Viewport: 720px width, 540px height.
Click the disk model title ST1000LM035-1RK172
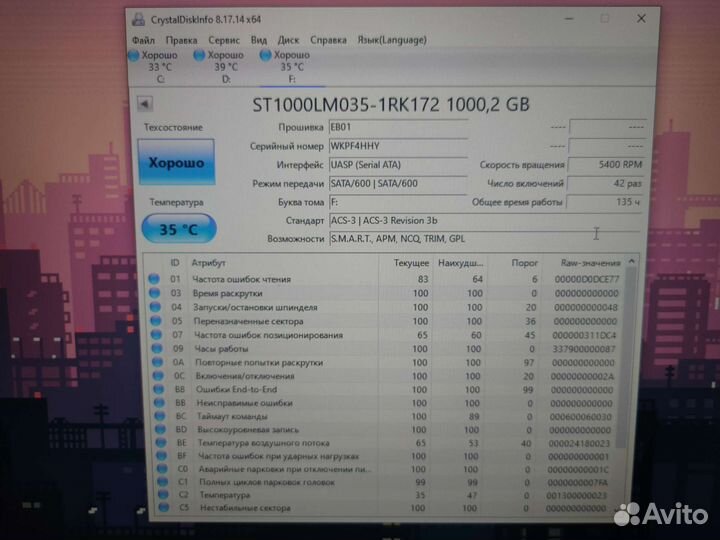pos(346,105)
